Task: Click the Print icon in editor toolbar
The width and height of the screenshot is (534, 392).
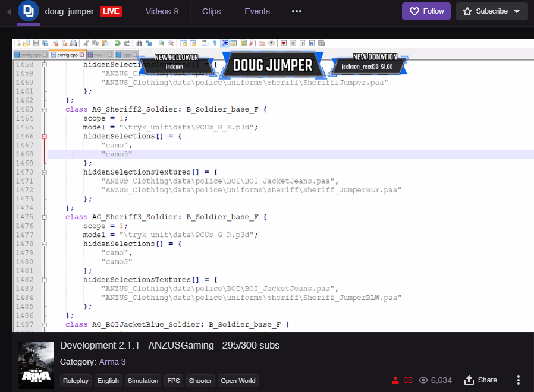Action: click(x=73, y=43)
